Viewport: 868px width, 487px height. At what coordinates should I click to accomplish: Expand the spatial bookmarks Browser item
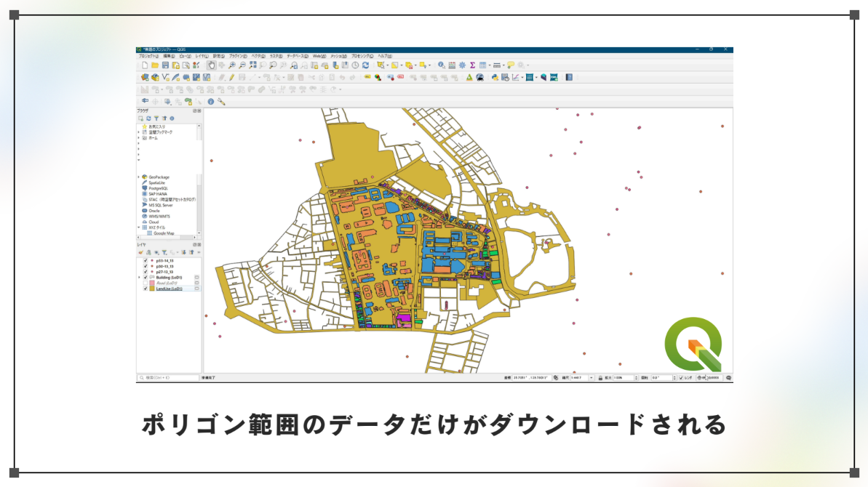tap(138, 132)
